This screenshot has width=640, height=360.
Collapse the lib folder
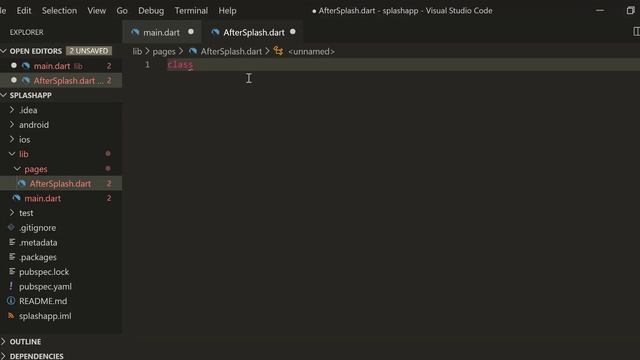click(x=61, y=154)
